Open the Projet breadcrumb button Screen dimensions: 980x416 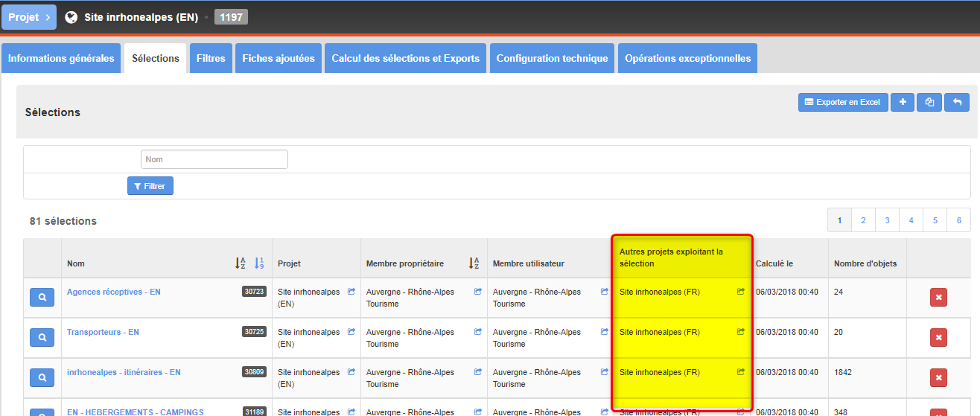click(x=29, y=17)
